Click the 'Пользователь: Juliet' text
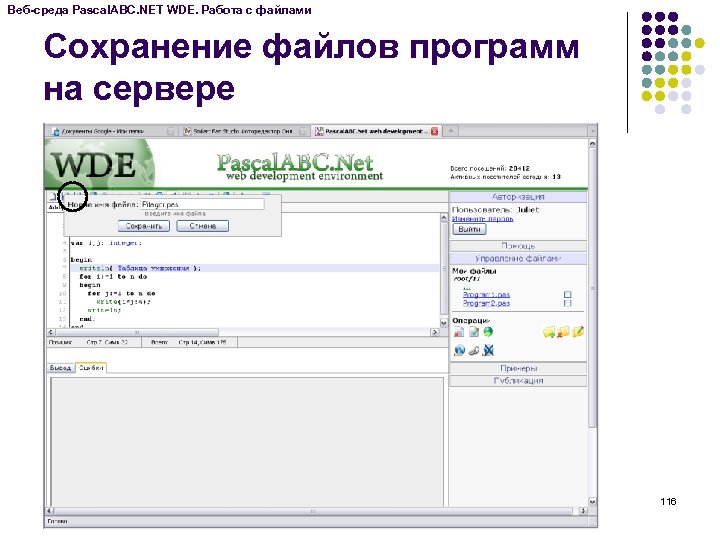720x540 pixels. point(495,210)
